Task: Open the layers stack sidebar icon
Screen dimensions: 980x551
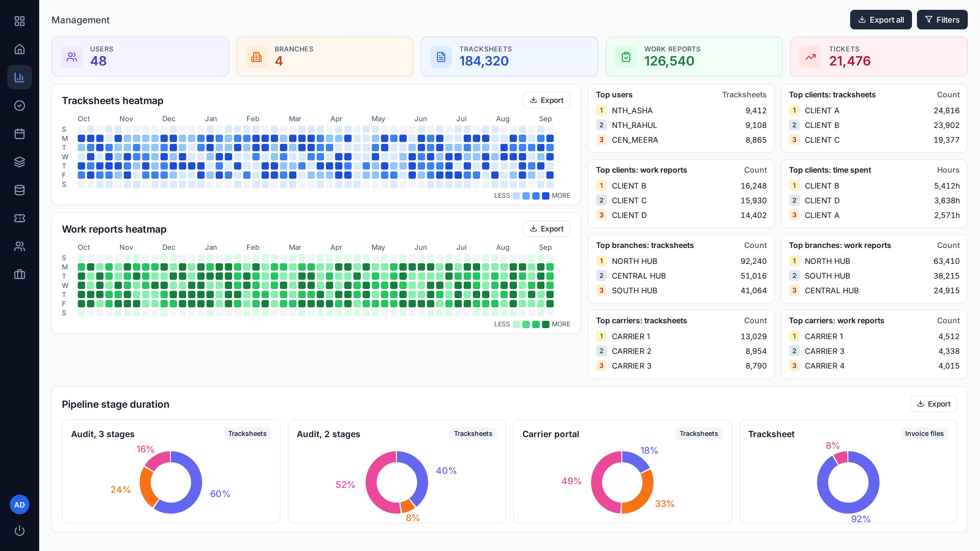Action: [x=19, y=162]
